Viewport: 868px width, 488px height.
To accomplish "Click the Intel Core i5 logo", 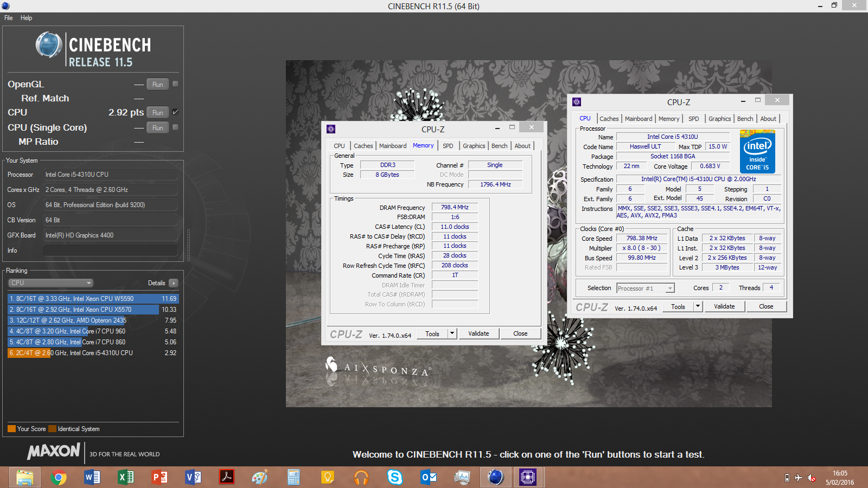I will (757, 151).
